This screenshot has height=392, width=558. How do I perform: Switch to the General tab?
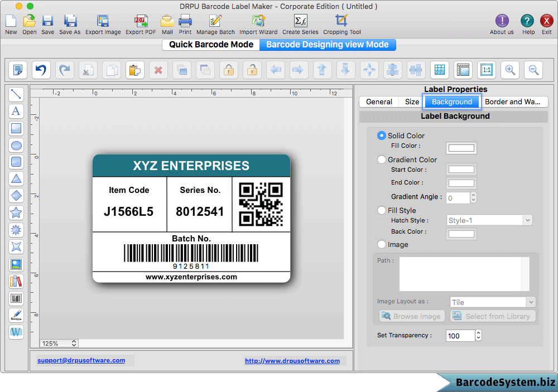pos(379,101)
